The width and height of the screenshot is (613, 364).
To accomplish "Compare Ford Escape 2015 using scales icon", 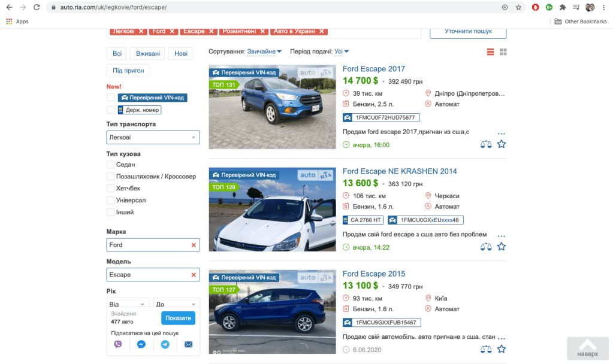I will (486, 349).
